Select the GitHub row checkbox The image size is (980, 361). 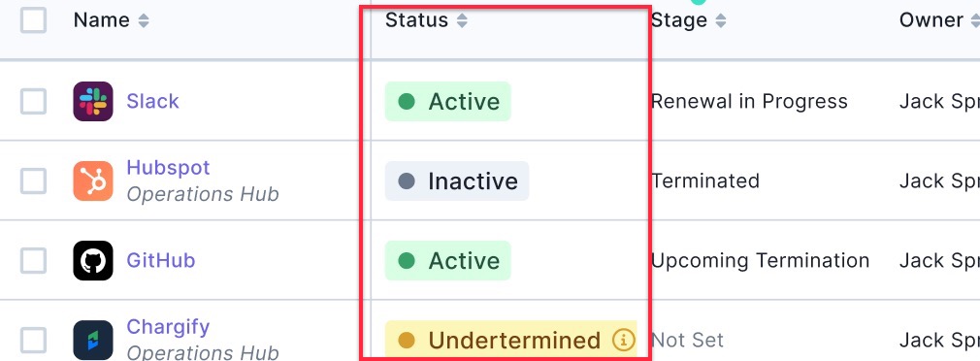click(x=33, y=260)
